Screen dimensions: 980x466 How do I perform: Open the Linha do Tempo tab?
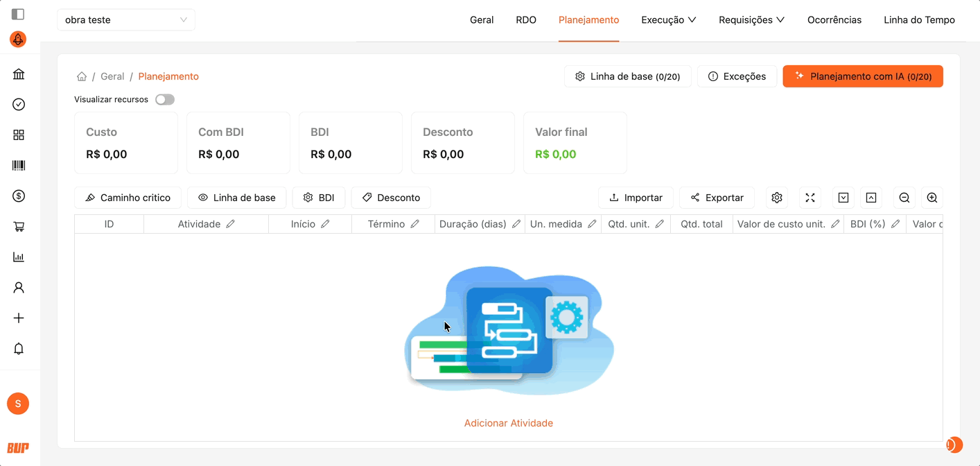pyautogui.click(x=919, y=20)
